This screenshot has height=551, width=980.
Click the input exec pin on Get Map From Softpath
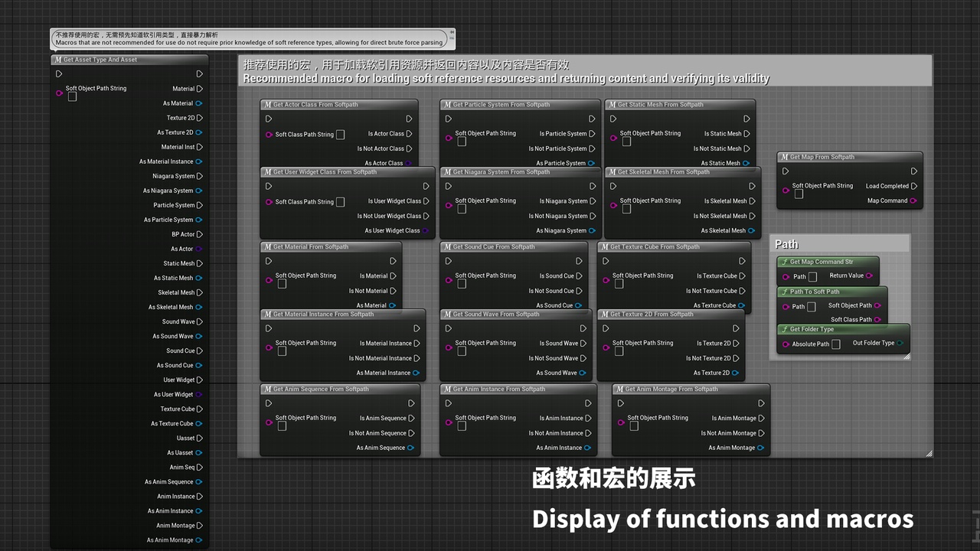(786, 171)
